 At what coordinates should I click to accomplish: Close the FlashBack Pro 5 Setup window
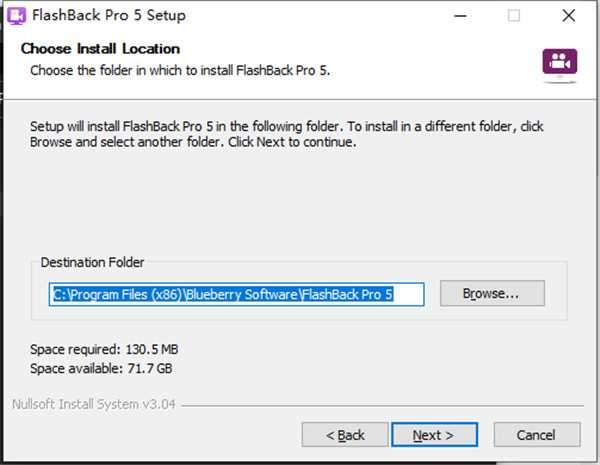(568, 15)
